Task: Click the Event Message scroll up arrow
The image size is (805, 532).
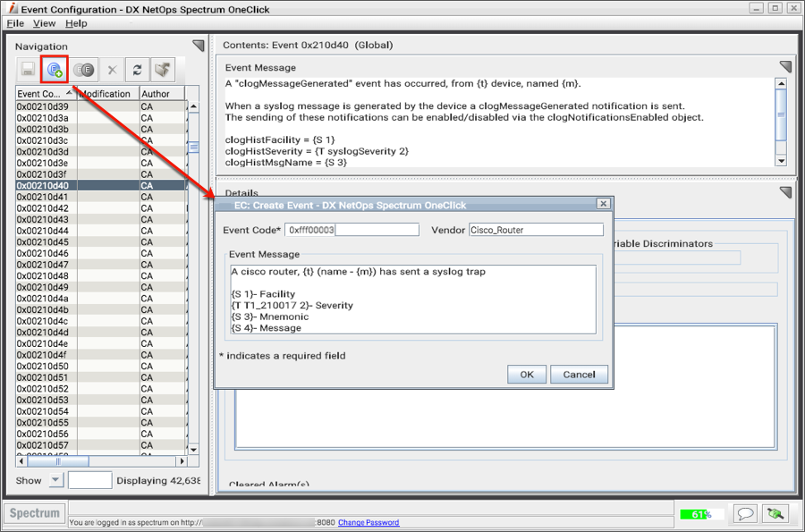Action: 781,83
